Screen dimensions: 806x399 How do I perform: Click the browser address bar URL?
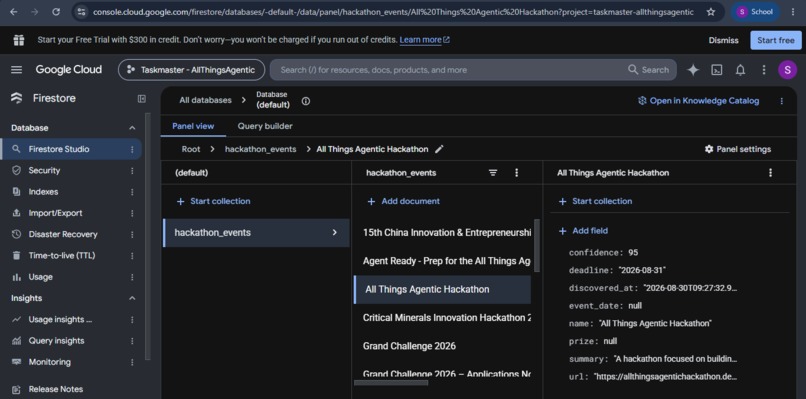click(x=393, y=12)
